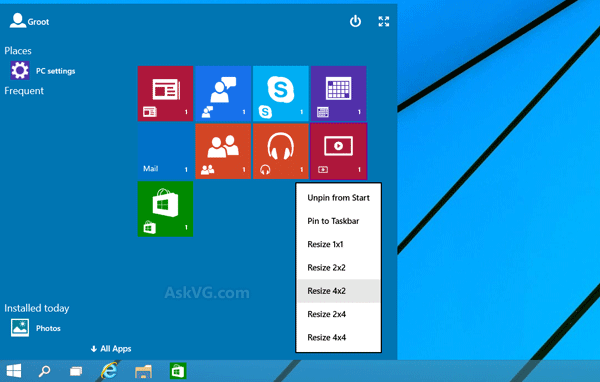Open PC settings
The width and height of the screenshot is (600, 382).
[43, 71]
